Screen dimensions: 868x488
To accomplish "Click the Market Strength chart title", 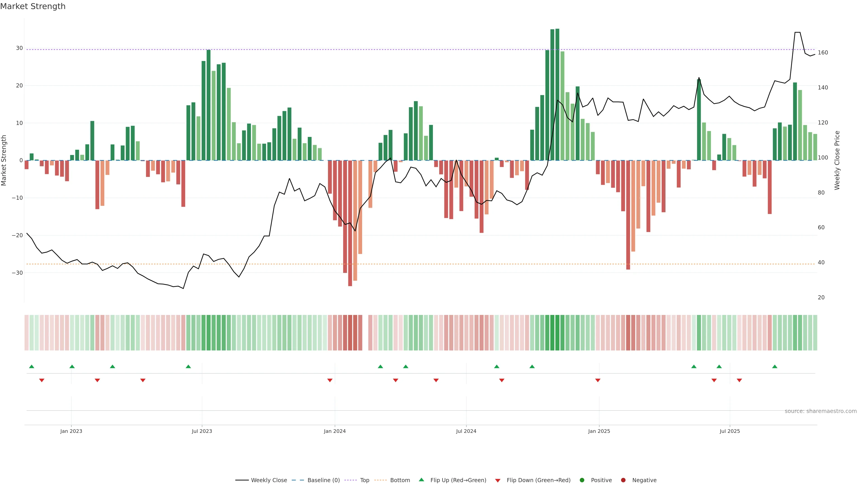I will 33,6.
